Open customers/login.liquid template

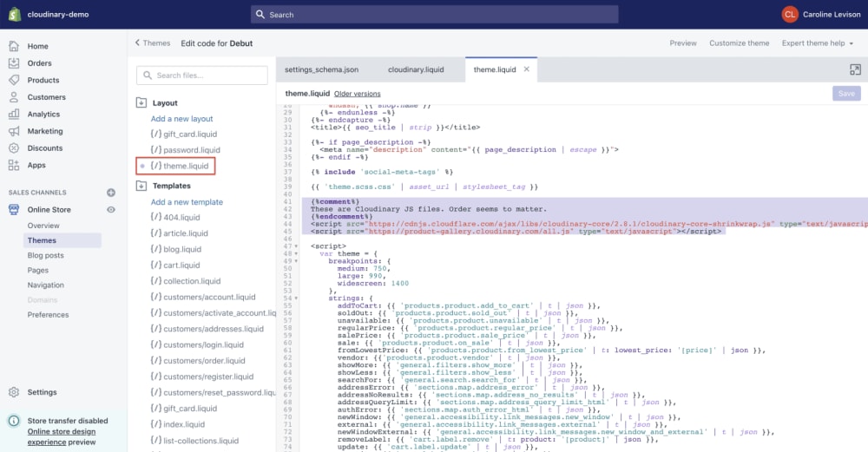coord(197,344)
